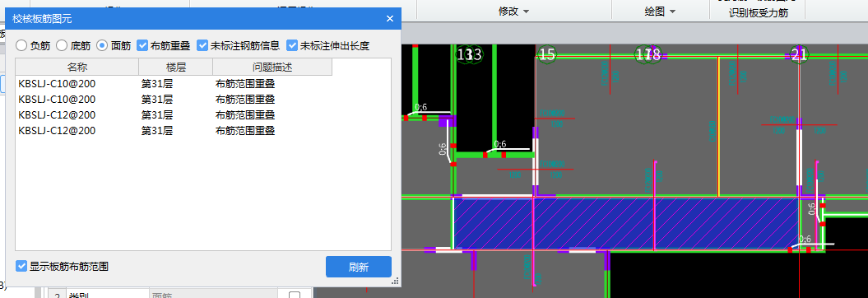
Task: Sort by the 楼层 column header
Action: point(176,67)
